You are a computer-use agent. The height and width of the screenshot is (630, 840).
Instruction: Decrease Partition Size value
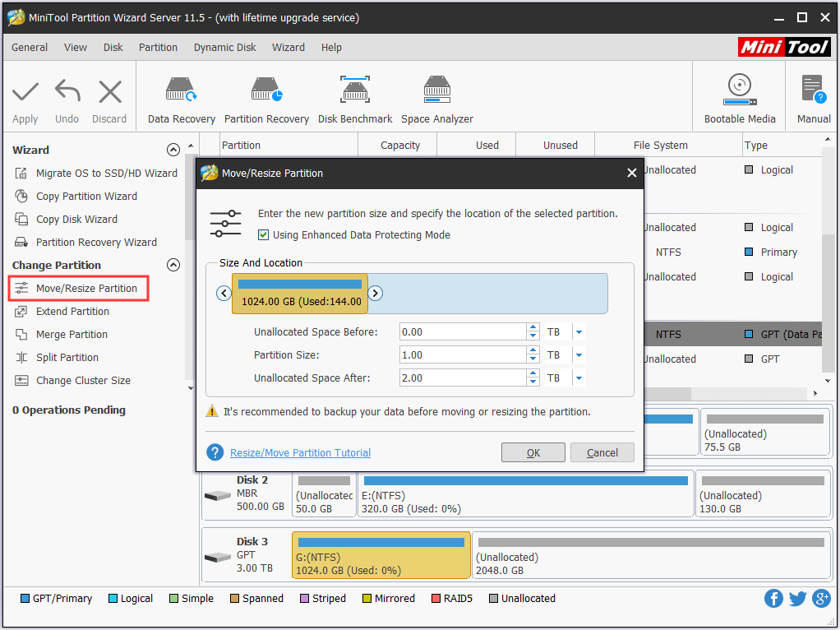(x=533, y=359)
